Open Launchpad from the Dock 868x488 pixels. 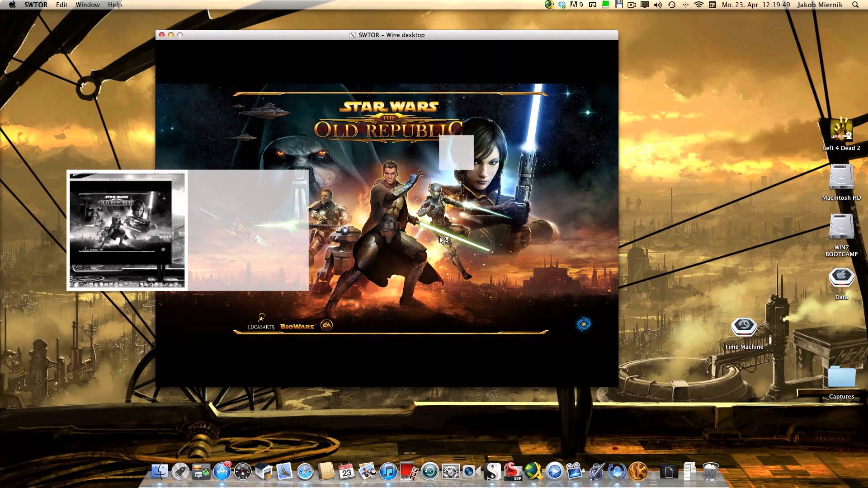[x=180, y=472]
